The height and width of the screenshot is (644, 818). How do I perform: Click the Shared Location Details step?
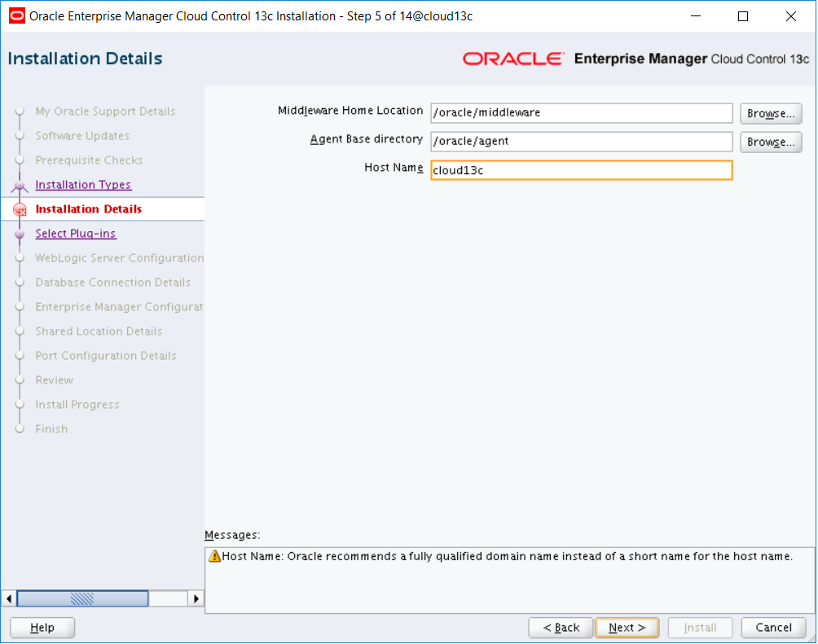pos(99,331)
